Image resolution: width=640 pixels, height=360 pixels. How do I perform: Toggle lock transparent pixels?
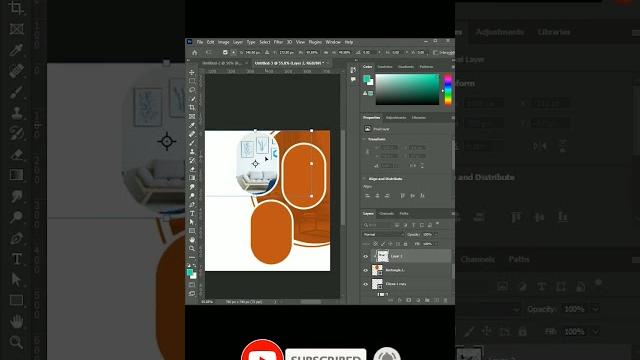pyautogui.click(x=375, y=244)
